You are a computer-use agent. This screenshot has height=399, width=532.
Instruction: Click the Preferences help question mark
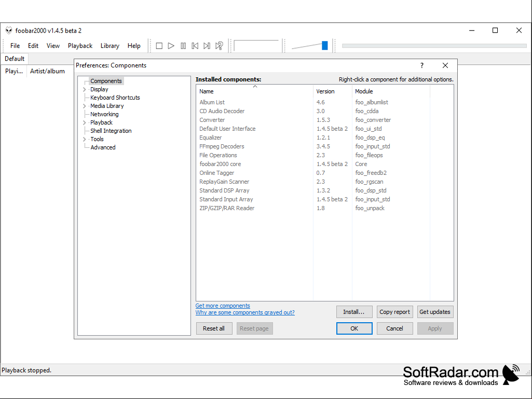click(x=422, y=65)
